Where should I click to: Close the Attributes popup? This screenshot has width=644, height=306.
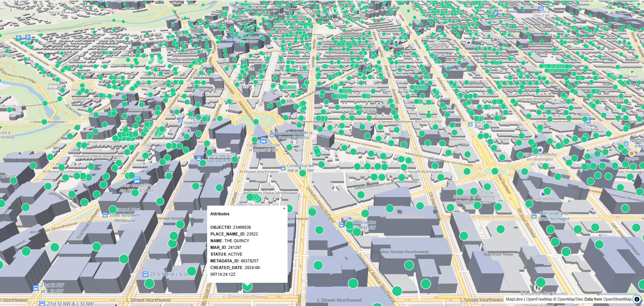(284, 208)
